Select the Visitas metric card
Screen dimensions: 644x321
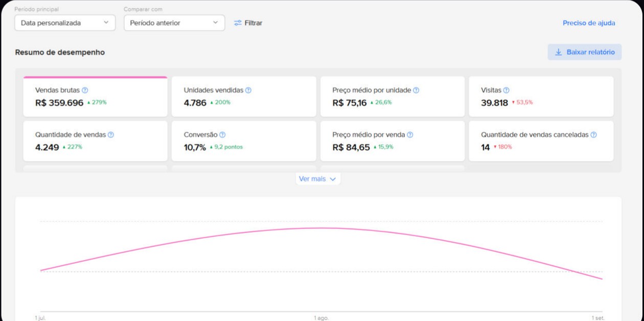541,97
